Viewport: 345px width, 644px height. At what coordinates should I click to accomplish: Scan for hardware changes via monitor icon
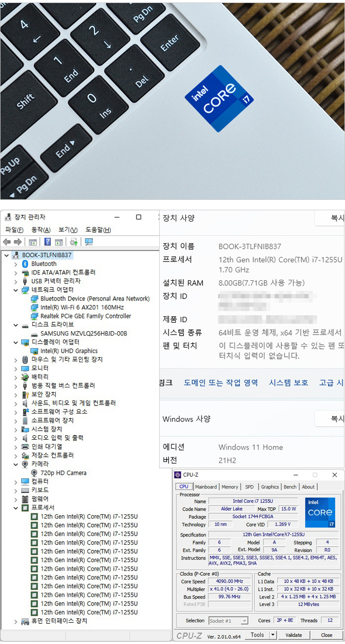click(89, 242)
